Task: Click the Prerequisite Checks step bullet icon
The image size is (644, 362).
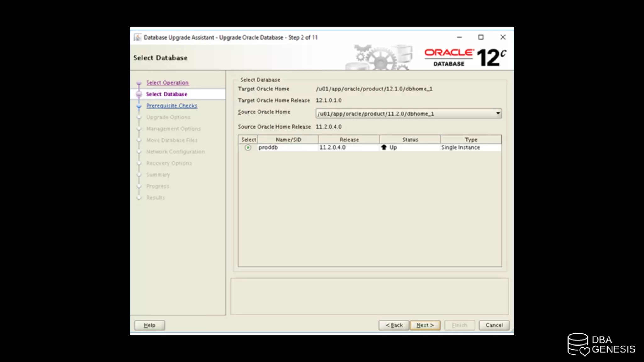Action: (x=139, y=106)
